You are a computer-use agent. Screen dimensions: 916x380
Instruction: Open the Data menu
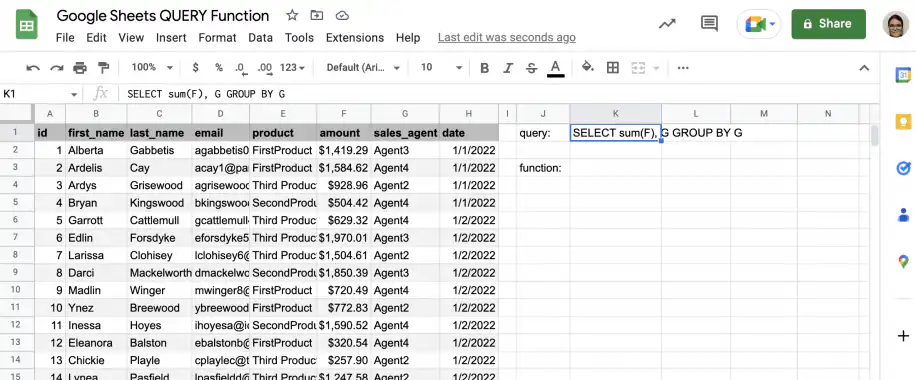click(261, 37)
